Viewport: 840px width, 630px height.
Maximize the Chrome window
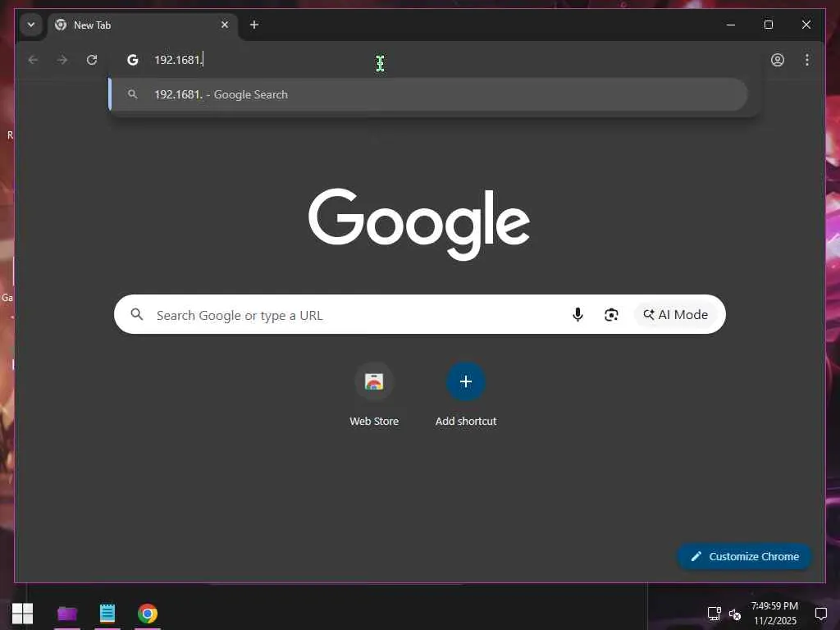pyautogui.click(x=768, y=25)
